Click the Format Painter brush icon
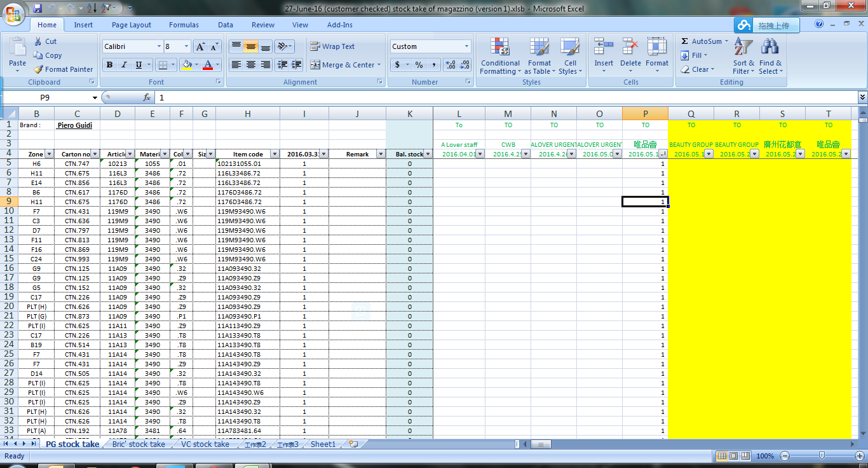The image size is (868, 468). click(x=39, y=69)
